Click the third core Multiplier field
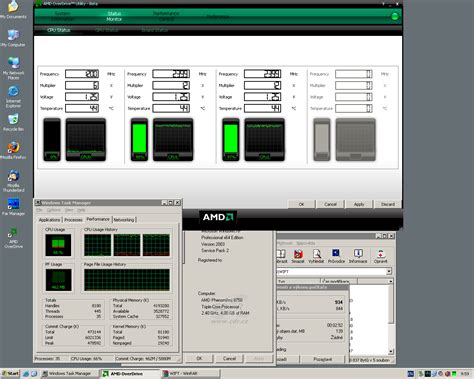 coord(263,85)
